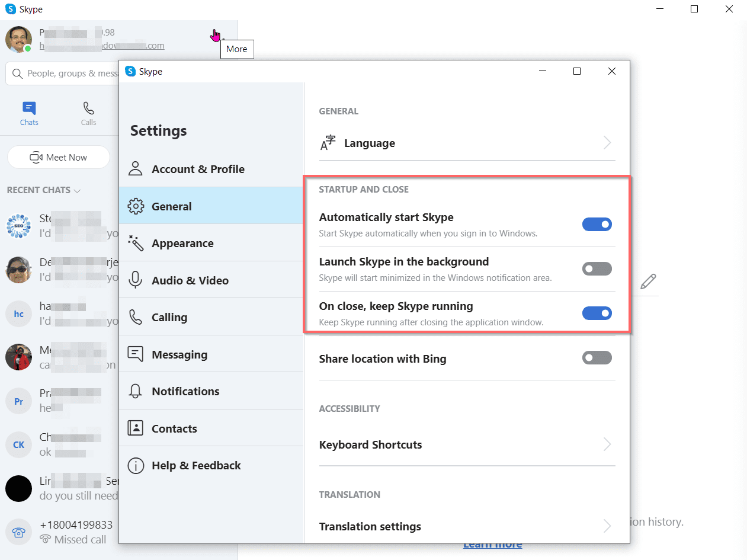The image size is (747, 560).
Task: Open the Calls phone icon
Action: tap(88, 108)
